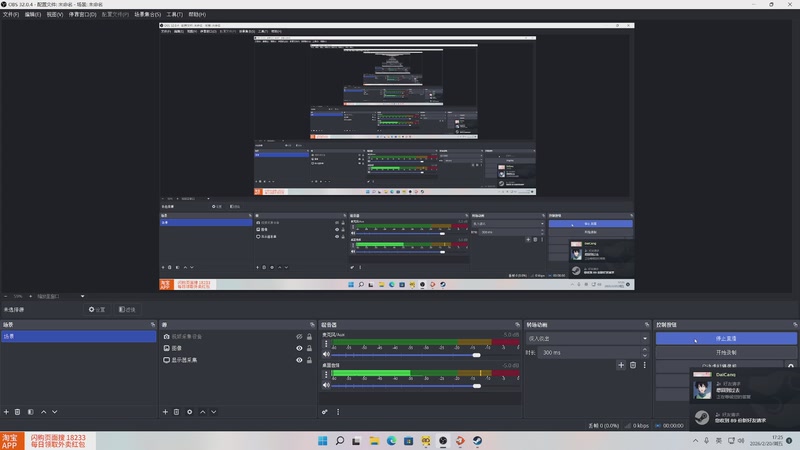Remove the selected source with the trash icon

[x=177, y=412]
